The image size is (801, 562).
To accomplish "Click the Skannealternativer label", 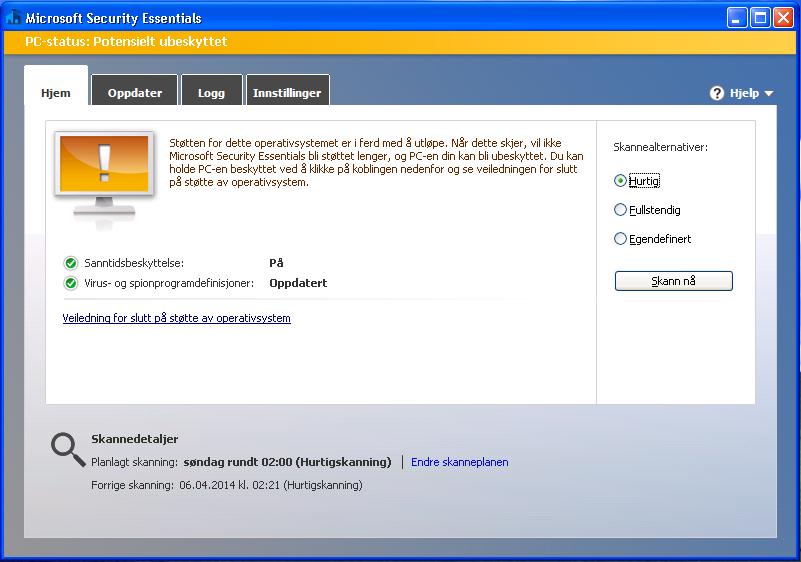I will coord(661,147).
